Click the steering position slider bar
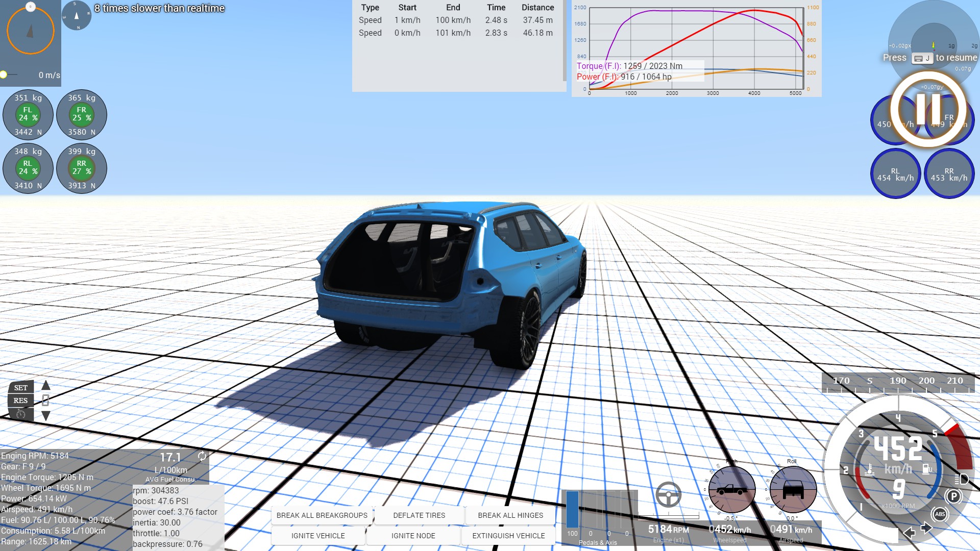This screenshot has width=980, height=551. [668, 517]
